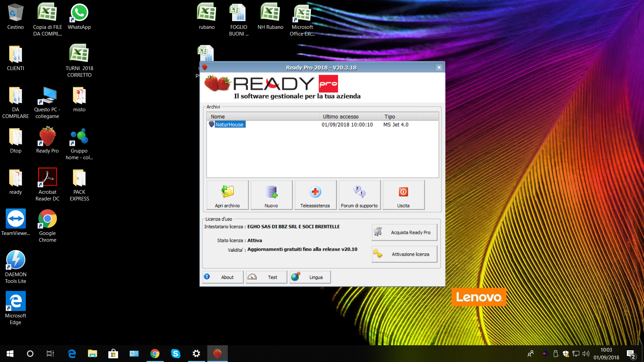644x362 pixels.
Task: Open the Forum di supporto
Action: tap(359, 195)
